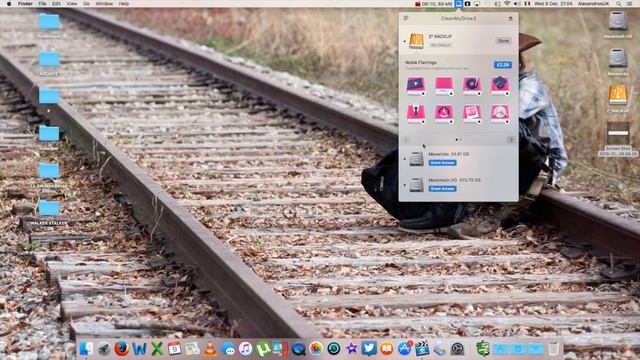Open Finder from the Dock
Image resolution: width=640 pixels, height=360 pixels.
[x=86, y=349]
